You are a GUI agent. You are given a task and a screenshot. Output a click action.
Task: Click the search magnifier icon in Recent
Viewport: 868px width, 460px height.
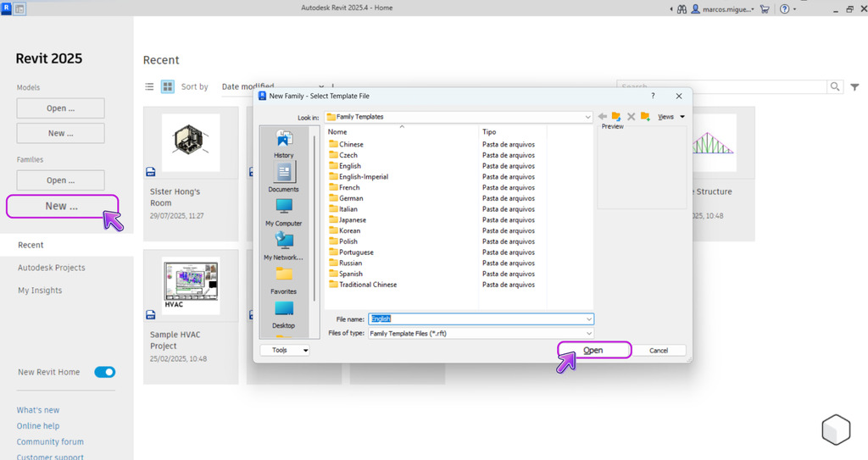[x=835, y=86]
